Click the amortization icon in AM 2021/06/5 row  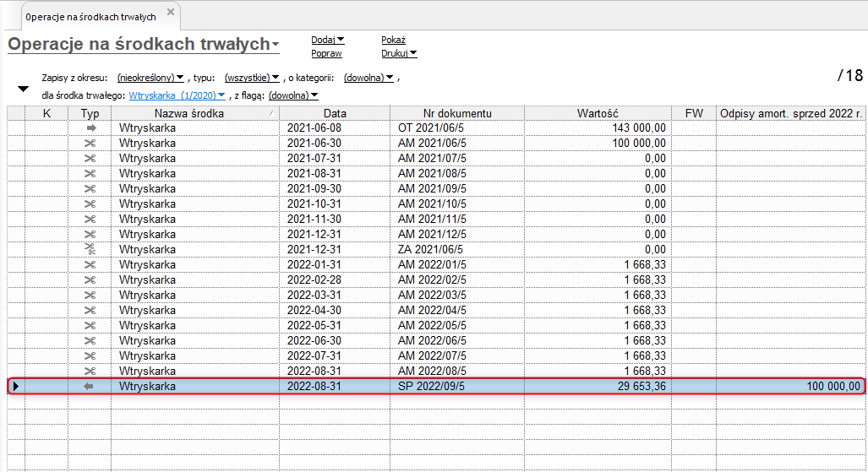pos(90,144)
